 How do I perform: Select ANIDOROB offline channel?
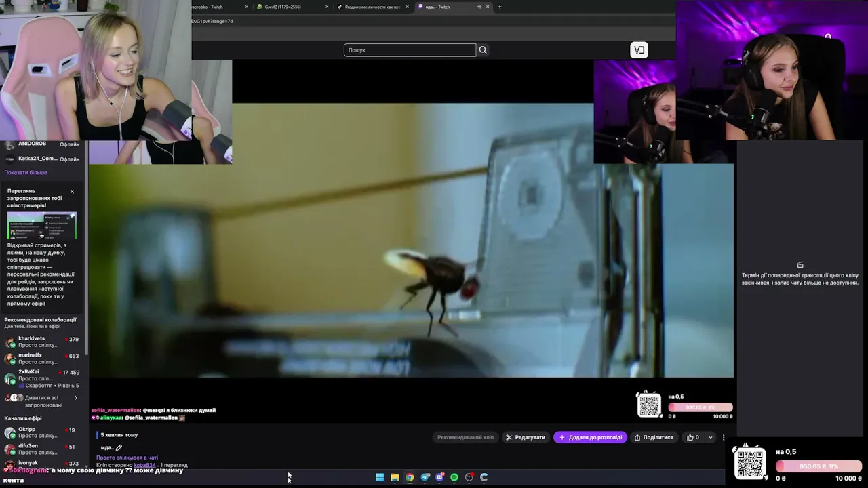coord(41,144)
